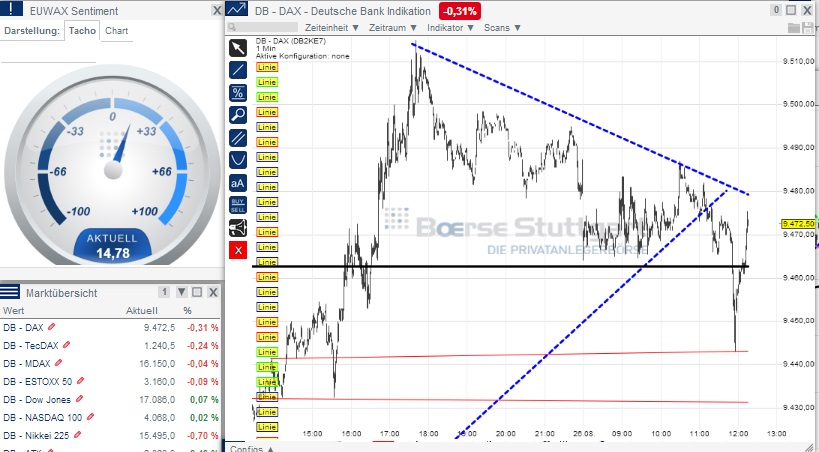
Task: Click the DB - DAX (DB2KE7) chart label
Action: (x=290, y=41)
